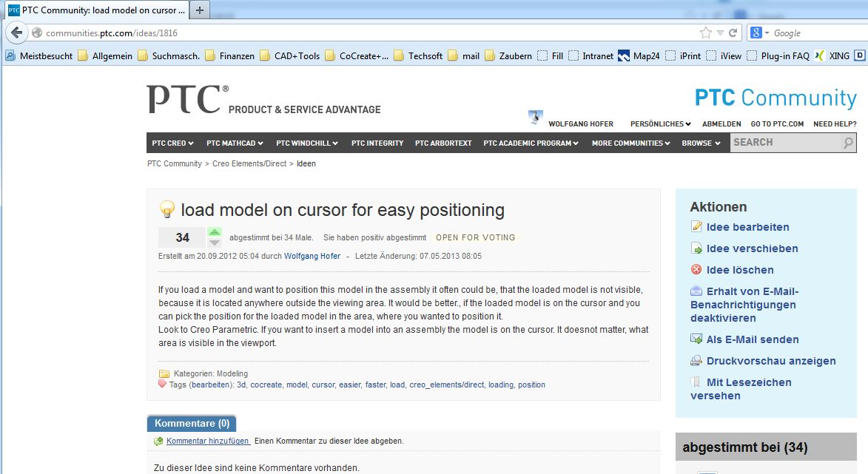
Task: Open the bookmark dropdown arrow next to star
Action: (720, 33)
